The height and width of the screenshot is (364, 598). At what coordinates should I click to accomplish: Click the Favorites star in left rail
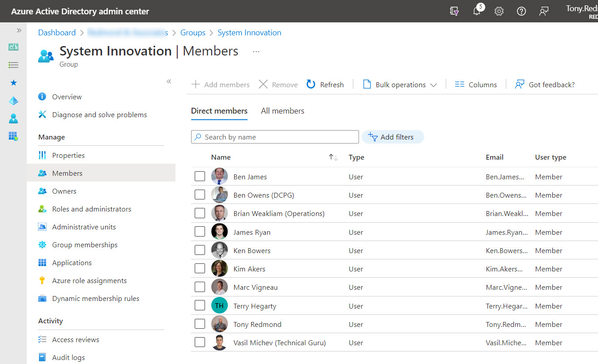13,83
